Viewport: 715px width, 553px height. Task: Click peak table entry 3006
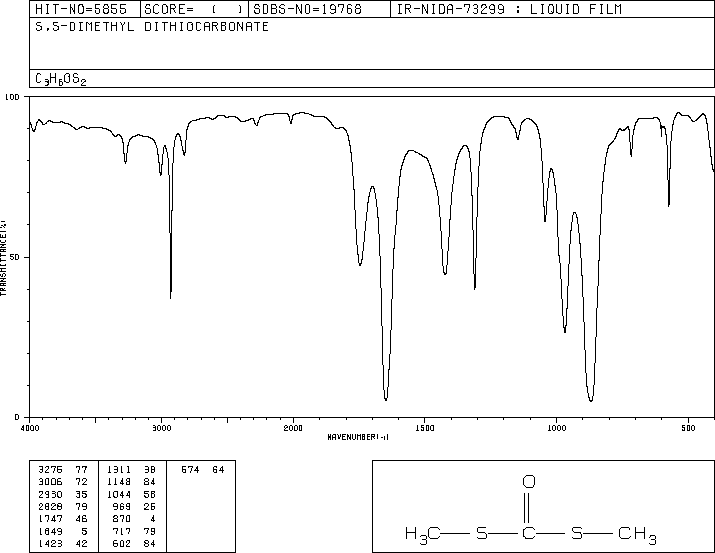[x=50, y=482]
